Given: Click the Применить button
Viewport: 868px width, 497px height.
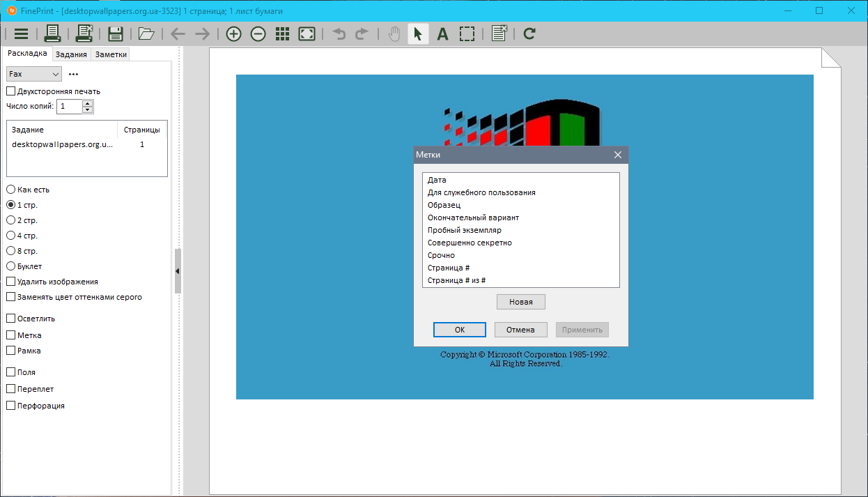Looking at the screenshot, I should pyautogui.click(x=582, y=330).
